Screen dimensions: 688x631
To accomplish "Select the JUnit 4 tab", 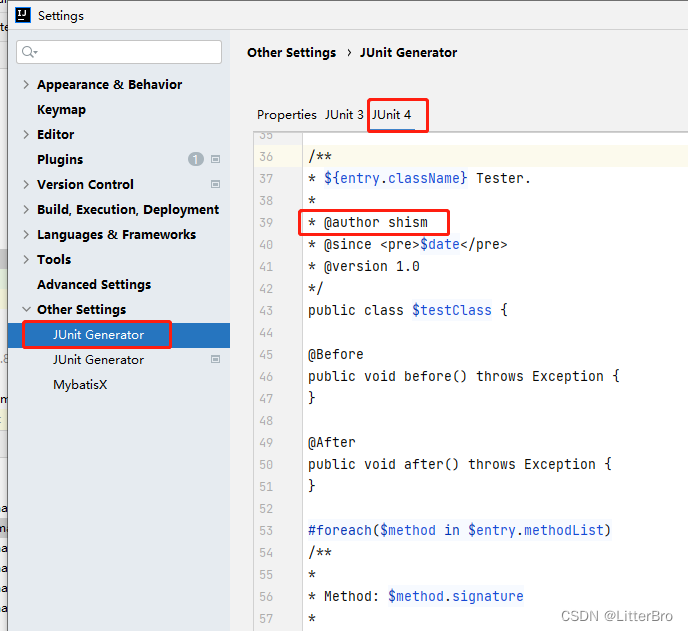I will click(392, 115).
